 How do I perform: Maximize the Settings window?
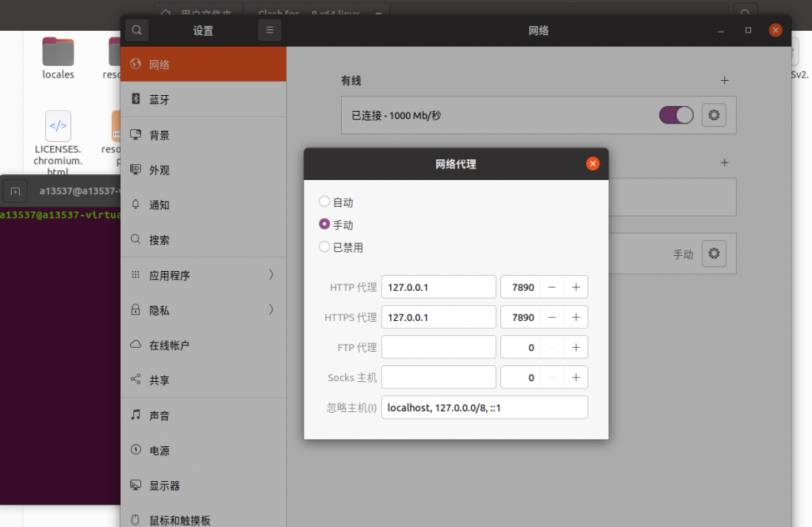(748, 31)
